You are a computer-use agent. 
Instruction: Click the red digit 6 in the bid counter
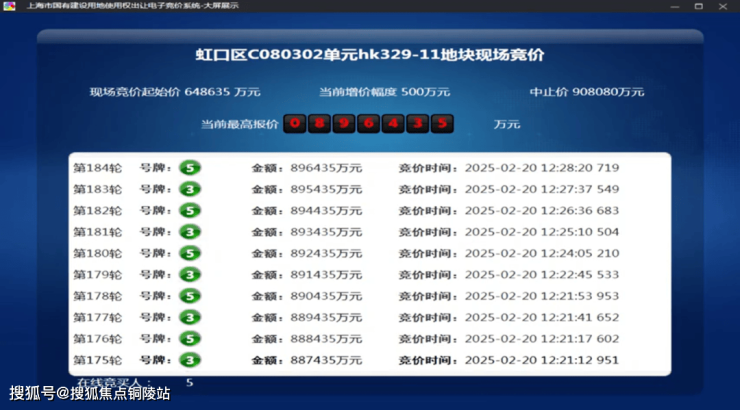point(368,124)
